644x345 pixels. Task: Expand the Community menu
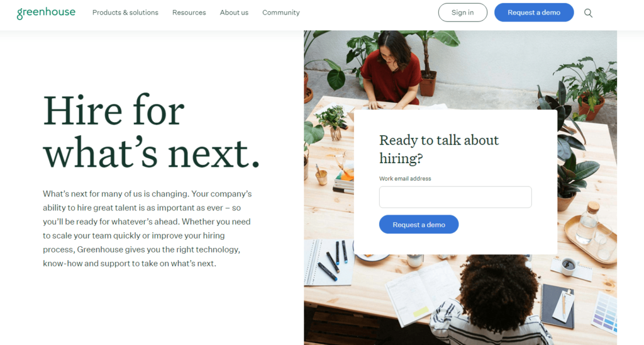coord(281,13)
